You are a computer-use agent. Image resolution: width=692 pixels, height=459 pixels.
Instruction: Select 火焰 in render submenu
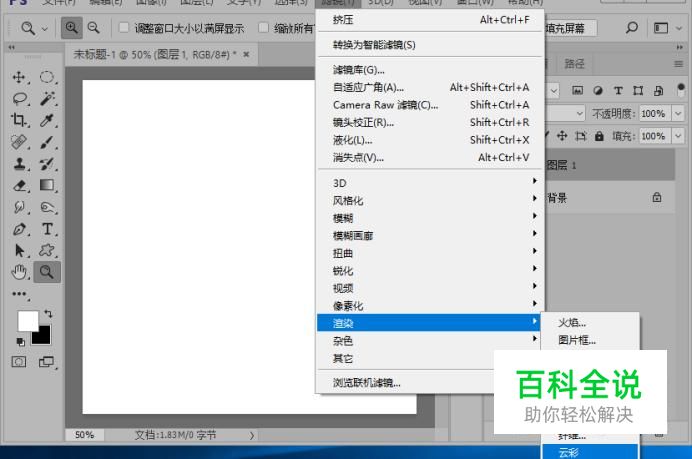click(x=590, y=323)
